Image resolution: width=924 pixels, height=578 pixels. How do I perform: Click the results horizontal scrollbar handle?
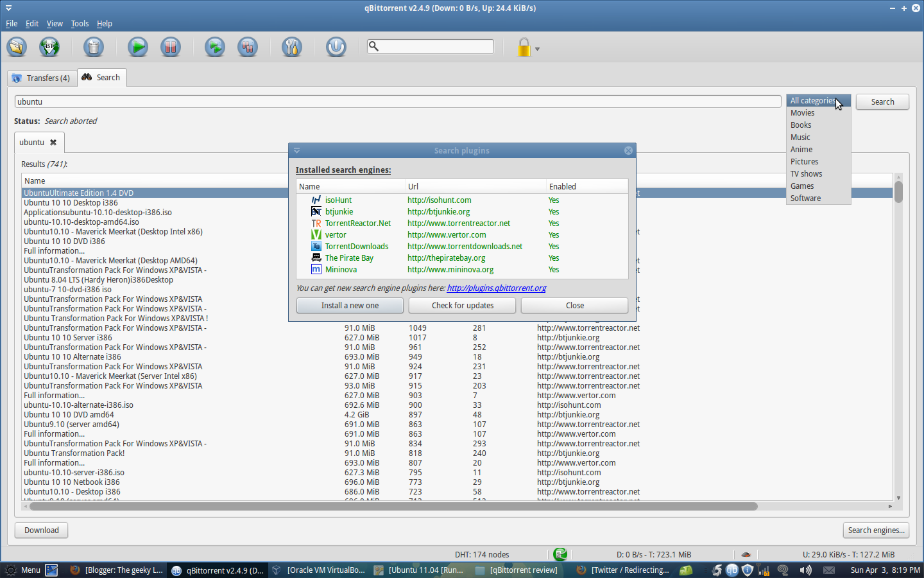[x=393, y=506]
